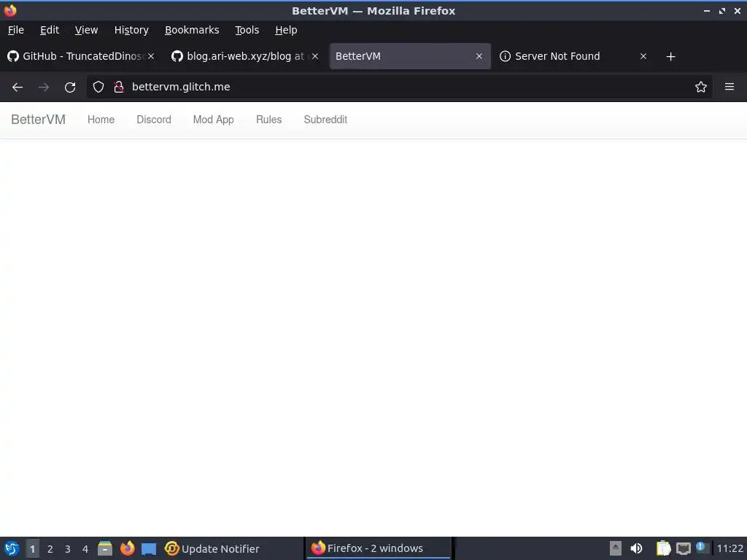Switch to workspace 4

pos(85,549)
